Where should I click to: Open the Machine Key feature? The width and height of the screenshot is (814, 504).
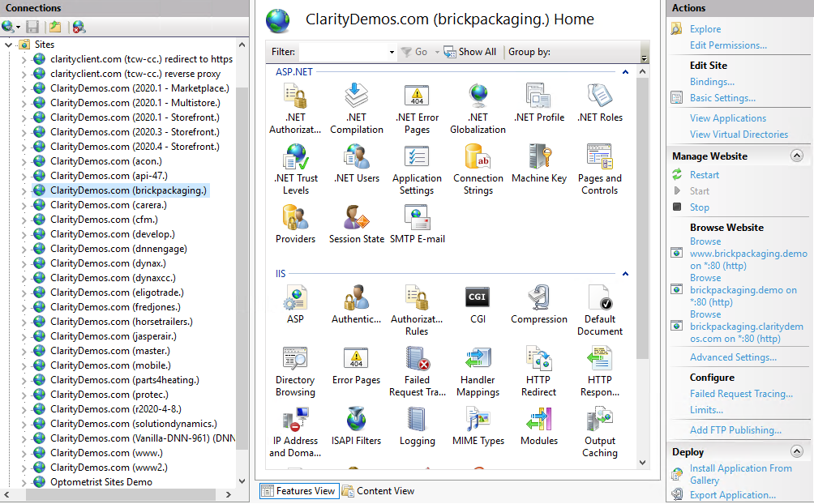(539, 164)
